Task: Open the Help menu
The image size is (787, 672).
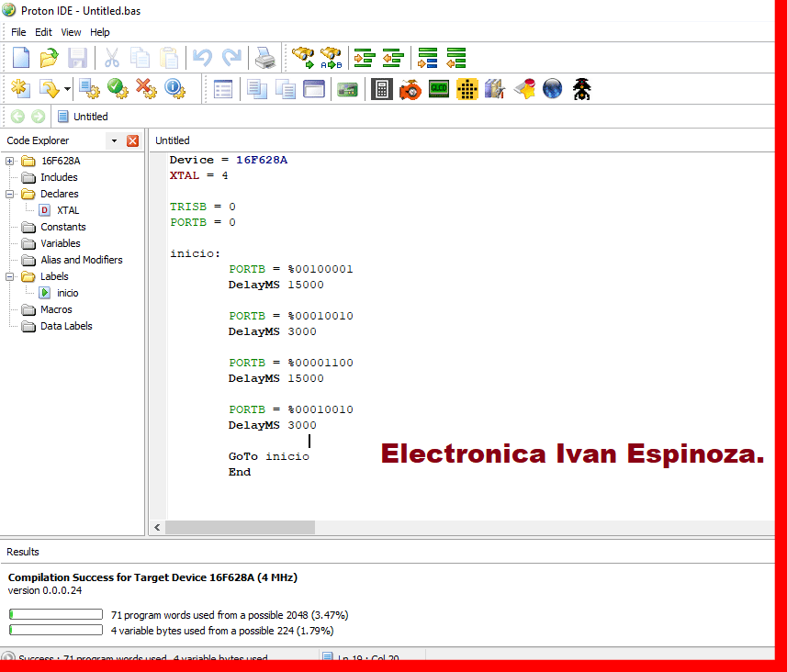Action: 100,32
